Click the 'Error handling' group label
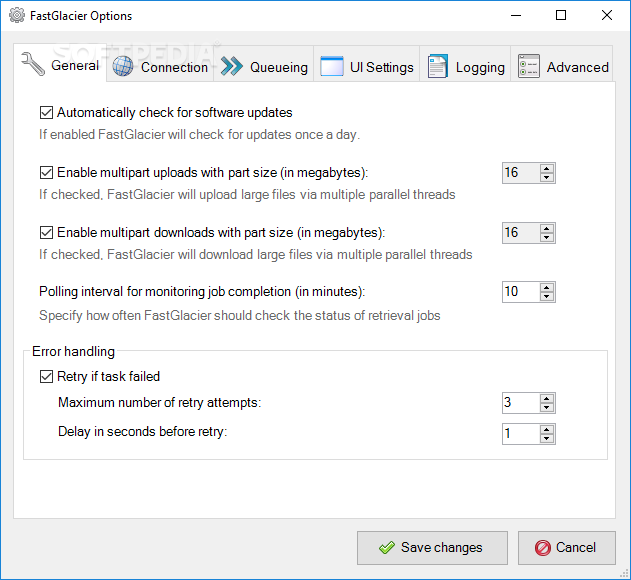Viewport: 631px width, 580px height. (73, 351)
